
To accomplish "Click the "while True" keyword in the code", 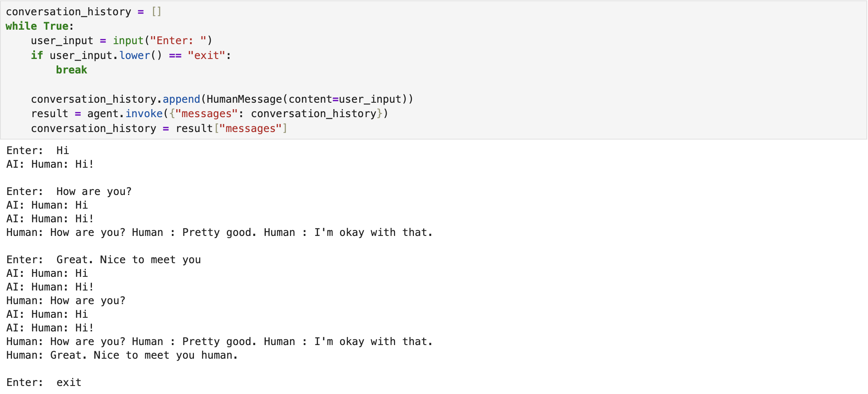I will pyautogui.click(x=37, y=26).
